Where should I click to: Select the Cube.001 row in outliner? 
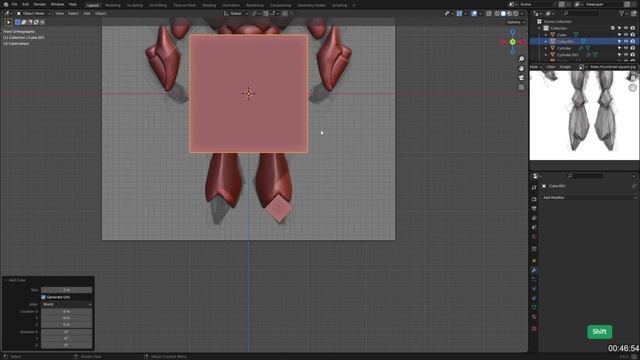pos(584,41)
